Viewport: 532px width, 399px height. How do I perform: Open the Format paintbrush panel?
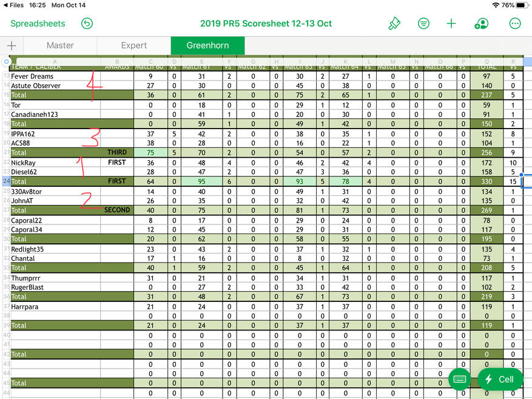(394, 24)
